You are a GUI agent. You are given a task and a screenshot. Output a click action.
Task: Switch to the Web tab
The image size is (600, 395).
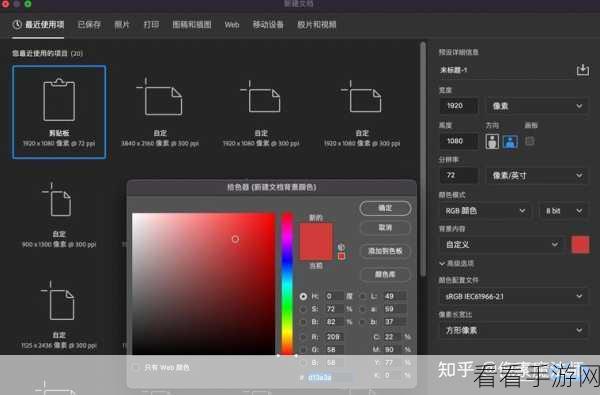pyautogui.click(x=232, y=25)
